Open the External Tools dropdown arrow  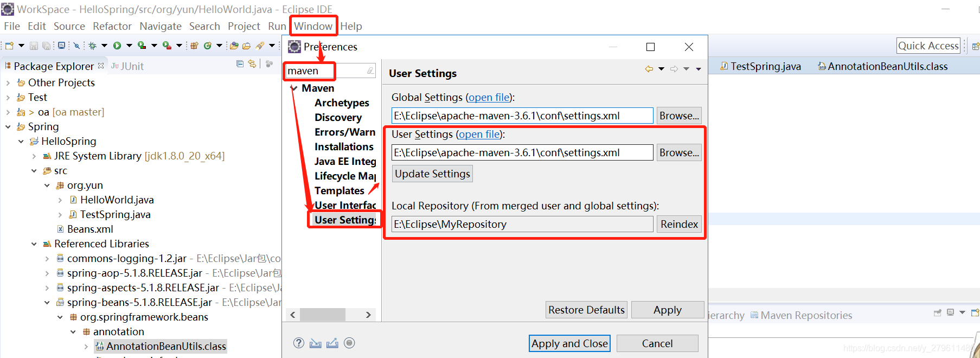click(x=179, y=46)
